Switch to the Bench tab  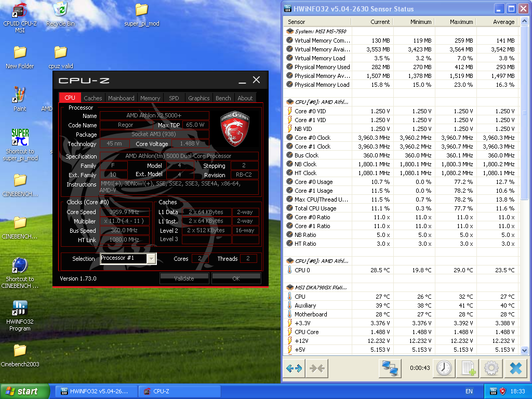pos(223,98)
